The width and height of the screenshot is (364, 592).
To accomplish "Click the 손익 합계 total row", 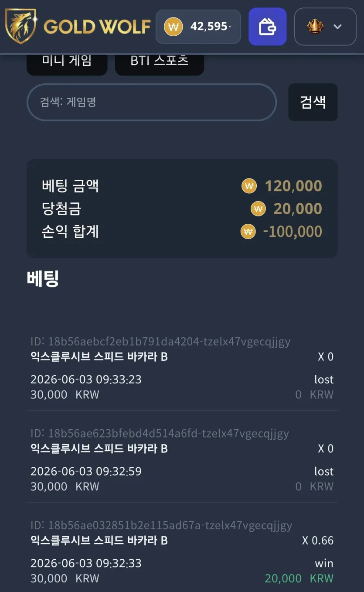I will pos(182,232).
